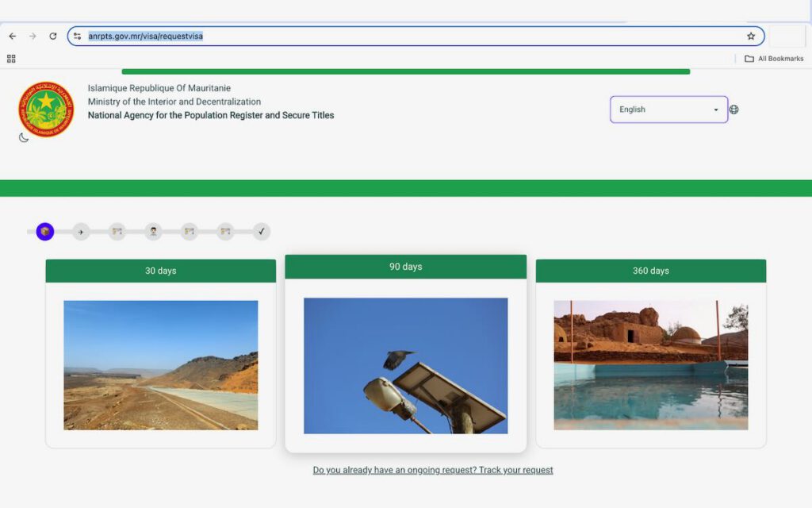Click the dropdown arrow in language selector
The width and height of the screenshot is (812, 508).
716,110
